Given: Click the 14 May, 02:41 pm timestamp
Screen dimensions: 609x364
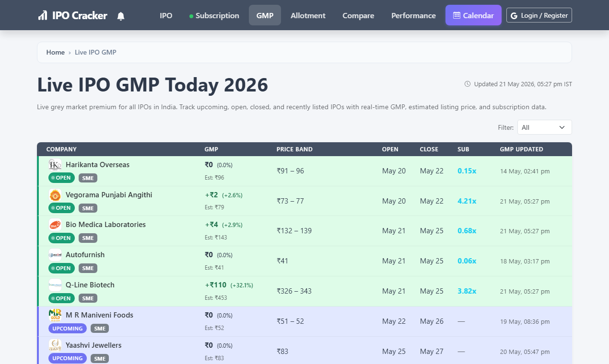Looking at the screenshot, I should click(x=525, y=171).
